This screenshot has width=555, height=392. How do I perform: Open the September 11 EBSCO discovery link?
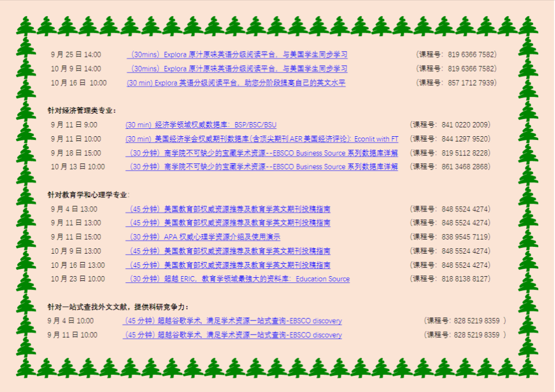point(232,335)
